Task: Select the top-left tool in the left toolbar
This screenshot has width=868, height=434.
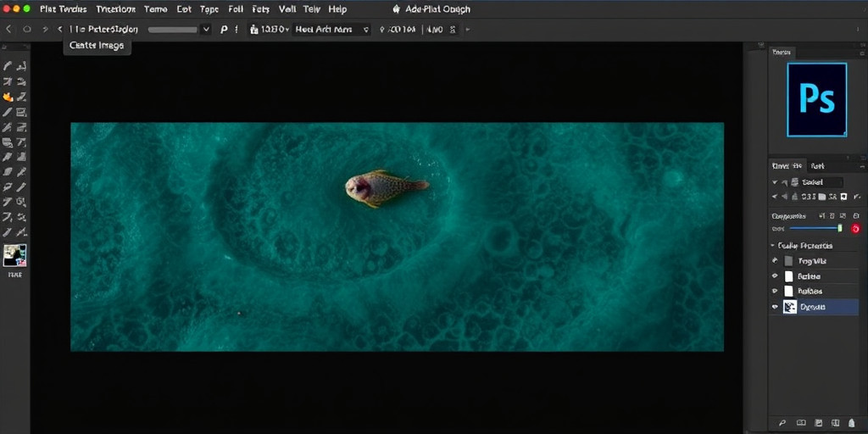Action: (x=8, y=66)
